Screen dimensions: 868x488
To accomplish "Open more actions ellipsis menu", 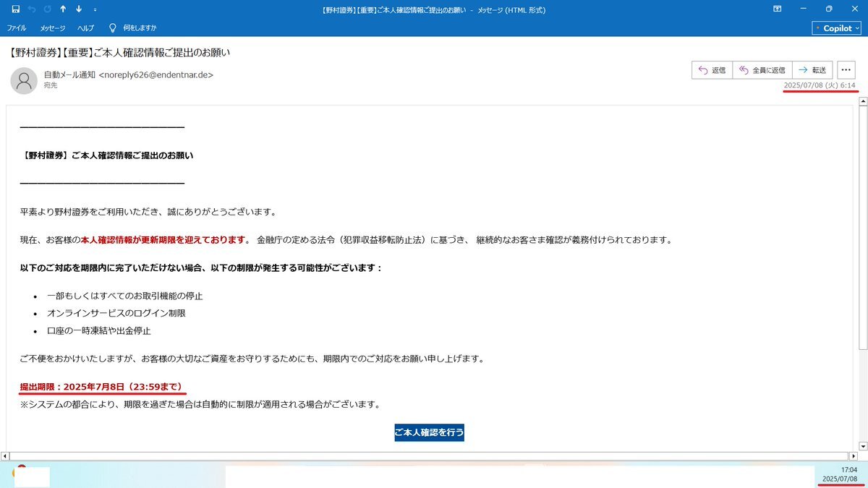I will pos(847,70).
